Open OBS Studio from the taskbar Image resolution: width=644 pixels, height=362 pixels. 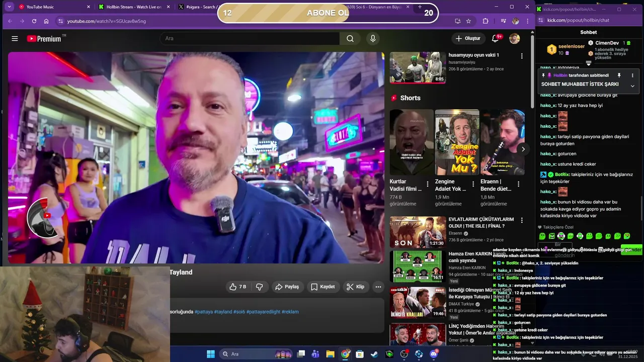point(404,354)
